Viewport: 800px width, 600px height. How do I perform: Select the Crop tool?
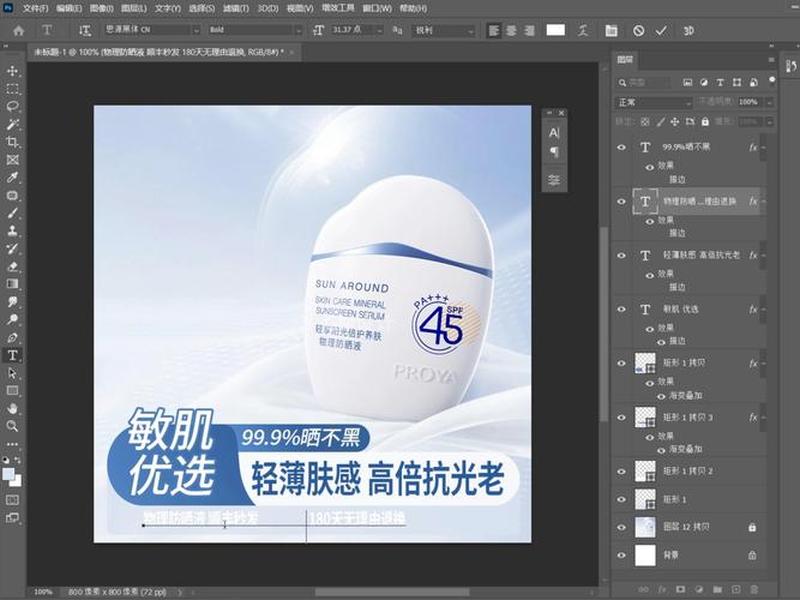pyautogui.click(x=12, y=142)
